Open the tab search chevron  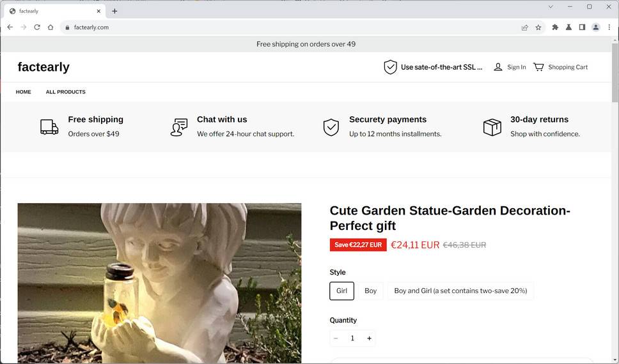click(x=551, y=6)
